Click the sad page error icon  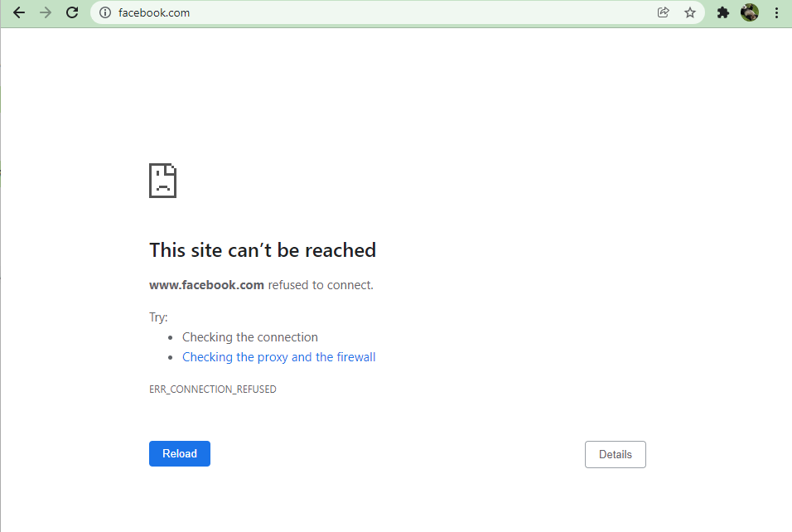[162, 181]
